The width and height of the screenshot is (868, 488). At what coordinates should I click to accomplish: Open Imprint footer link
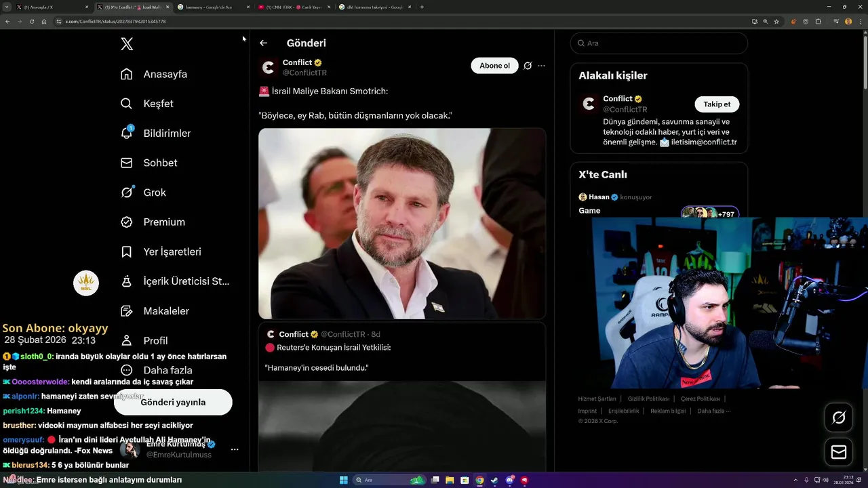pos(587,411)
